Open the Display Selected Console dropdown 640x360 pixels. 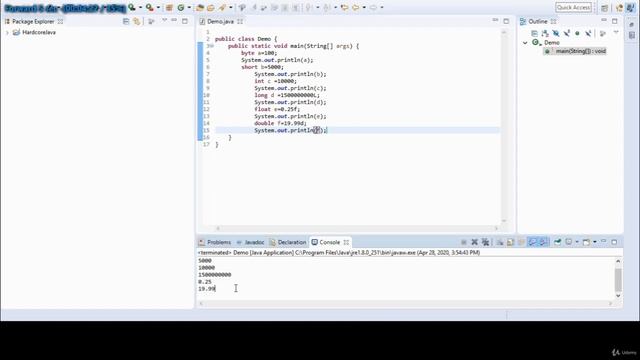[577, 242]
